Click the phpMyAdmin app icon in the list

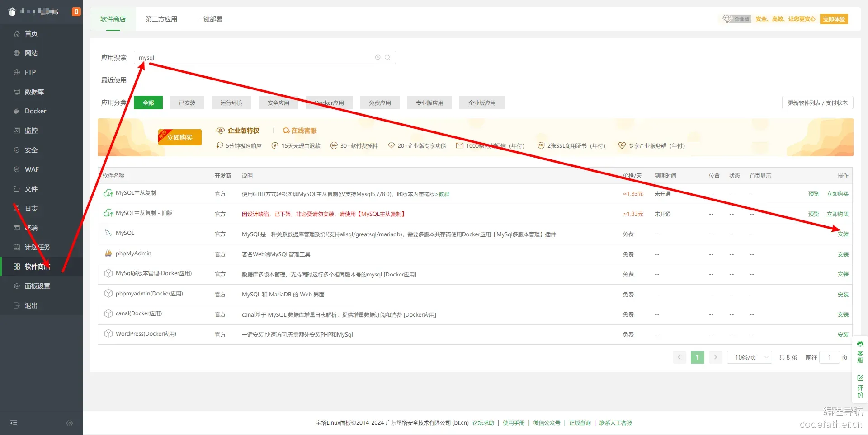[x=108, y=253]
